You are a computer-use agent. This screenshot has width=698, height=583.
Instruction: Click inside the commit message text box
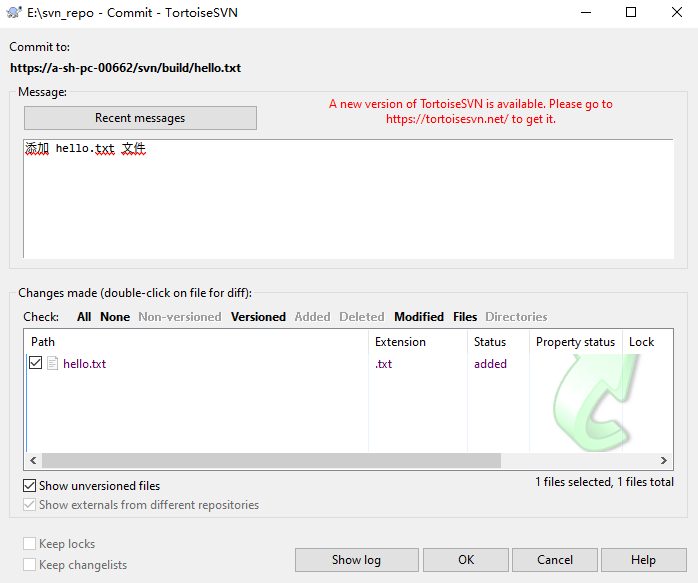coord(348,205)
